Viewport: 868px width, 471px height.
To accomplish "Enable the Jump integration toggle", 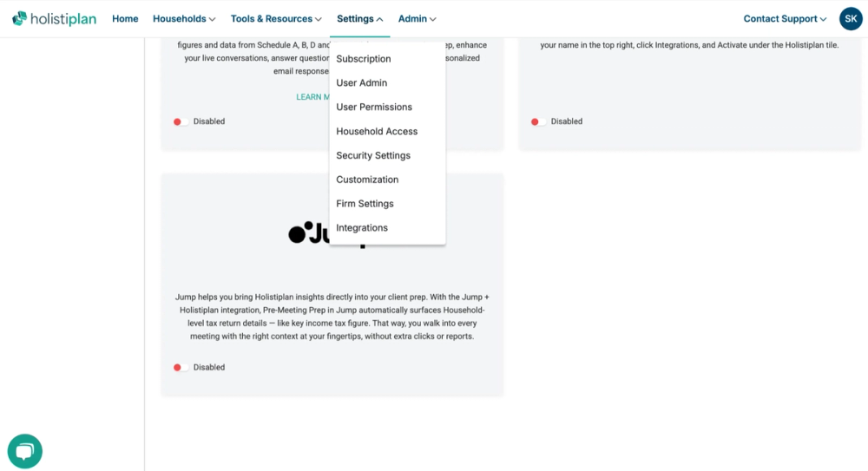I will [181, 368].
